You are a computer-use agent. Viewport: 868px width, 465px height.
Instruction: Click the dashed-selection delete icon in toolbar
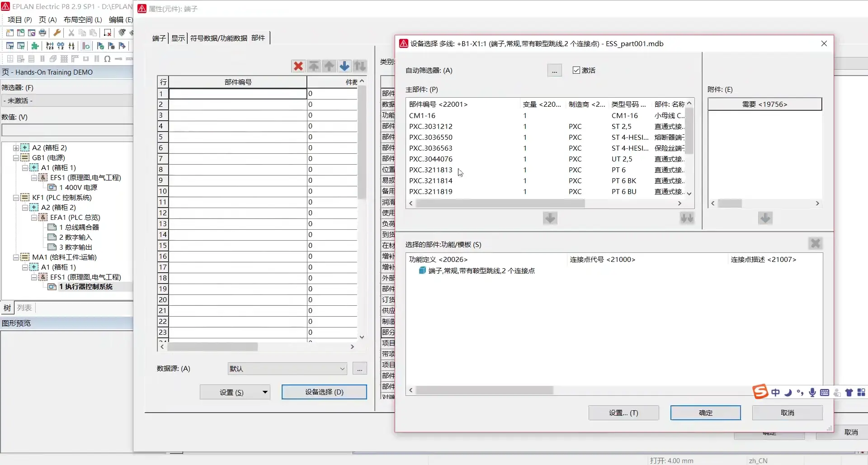point(108,33)
